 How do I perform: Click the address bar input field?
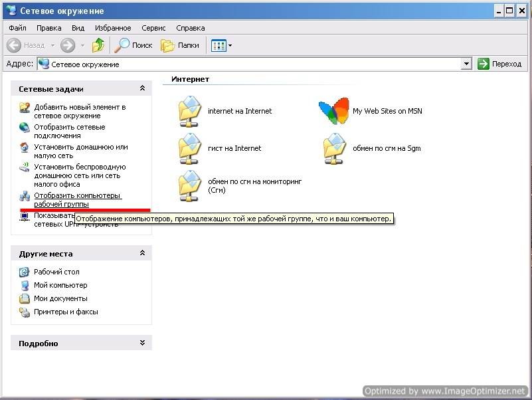click(x=252, y=64)
